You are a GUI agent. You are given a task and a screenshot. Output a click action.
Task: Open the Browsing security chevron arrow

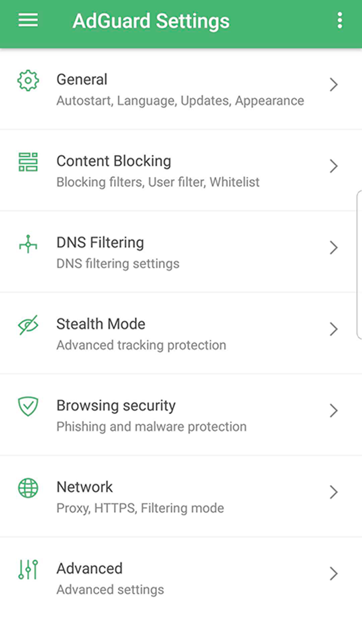click(x=333, y=411)
